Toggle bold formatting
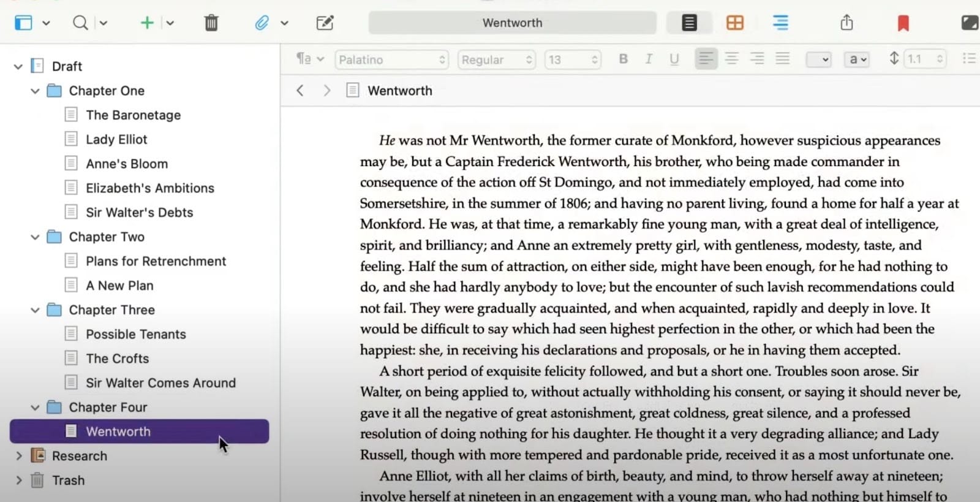980x502 pixels. [623, 59]
